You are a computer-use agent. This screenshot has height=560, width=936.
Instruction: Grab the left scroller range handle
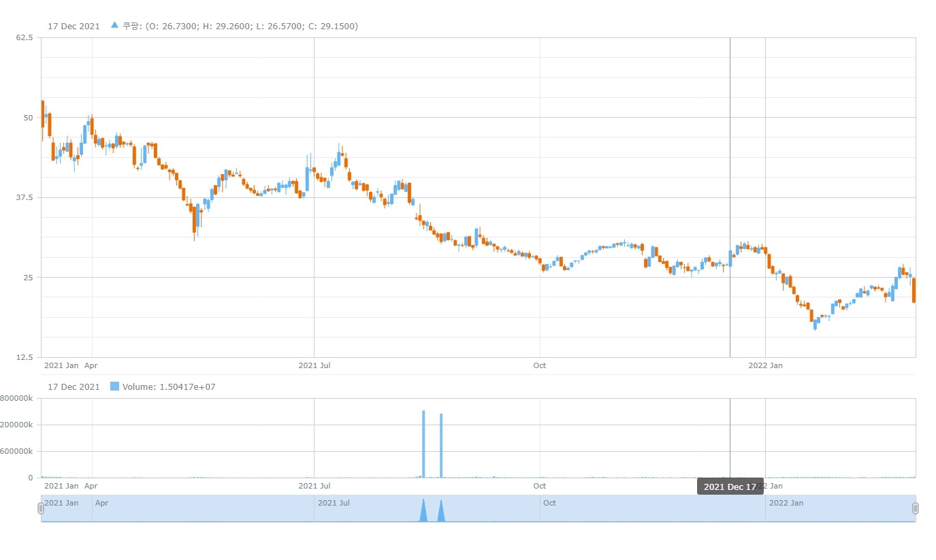[x=41, y=508]
